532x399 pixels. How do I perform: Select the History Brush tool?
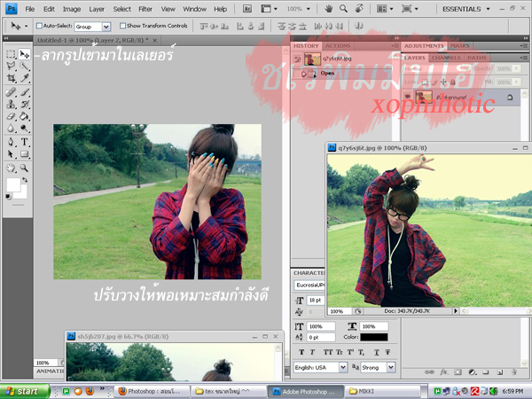25,104
